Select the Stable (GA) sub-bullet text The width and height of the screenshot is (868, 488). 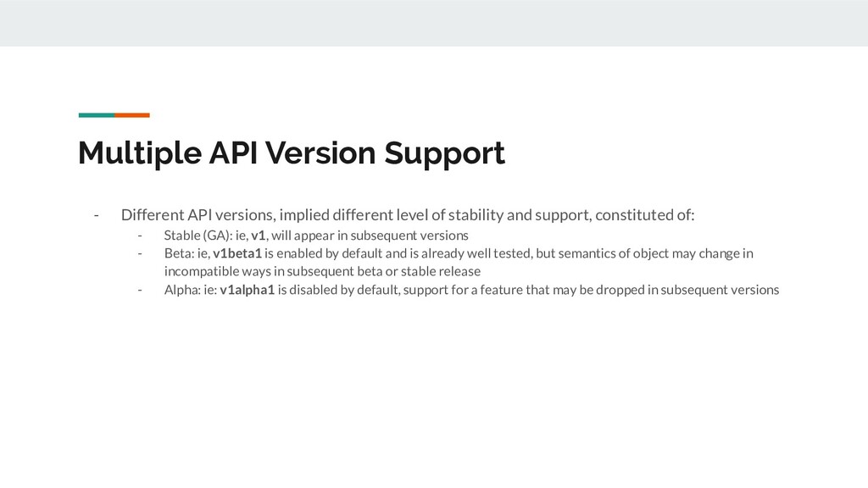pyautogui.click(x=316, y=236)
